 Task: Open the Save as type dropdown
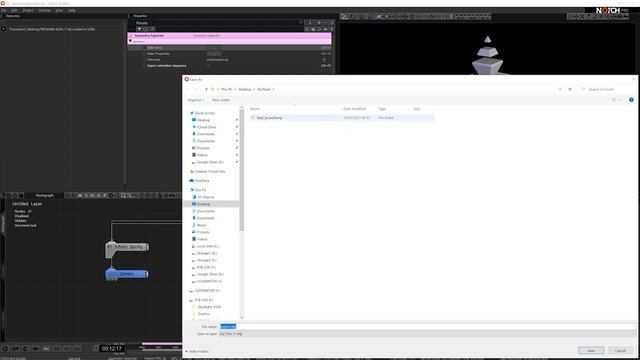coord(427,334)
